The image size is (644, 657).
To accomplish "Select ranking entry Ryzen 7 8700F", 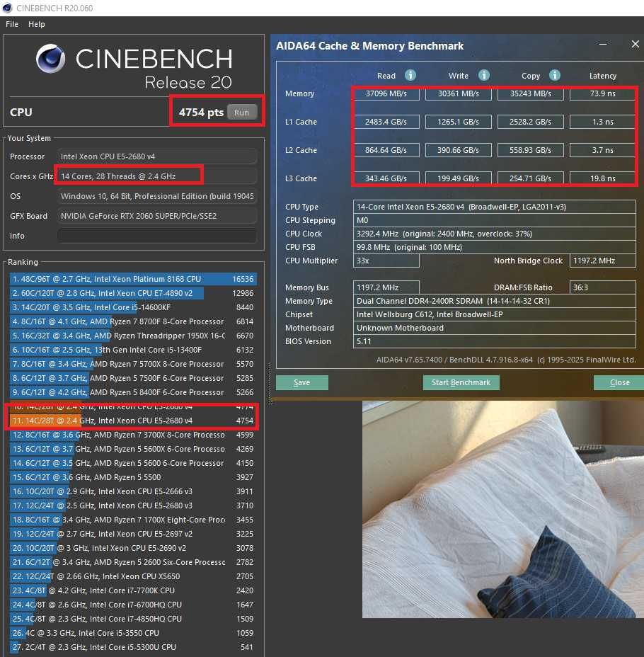I will 133,322.
